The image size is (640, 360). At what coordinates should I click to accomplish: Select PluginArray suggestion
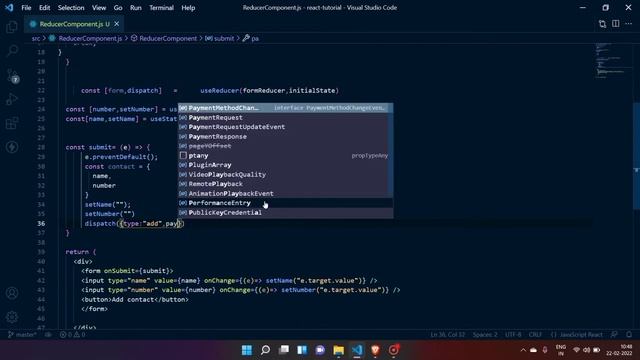pos(286,165)
